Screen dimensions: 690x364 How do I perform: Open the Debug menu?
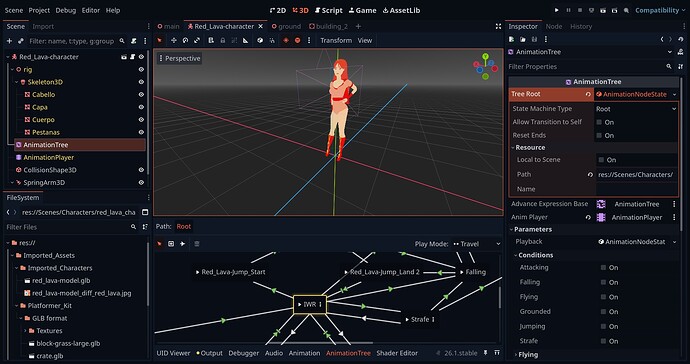point(66,10)
